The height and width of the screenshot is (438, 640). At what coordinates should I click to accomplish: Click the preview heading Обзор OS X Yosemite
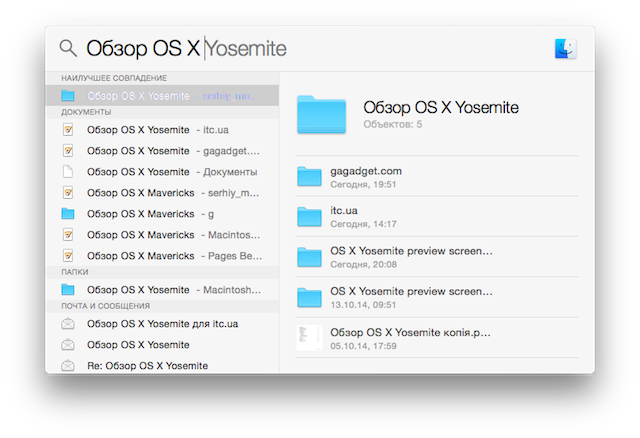coord(441,107)
